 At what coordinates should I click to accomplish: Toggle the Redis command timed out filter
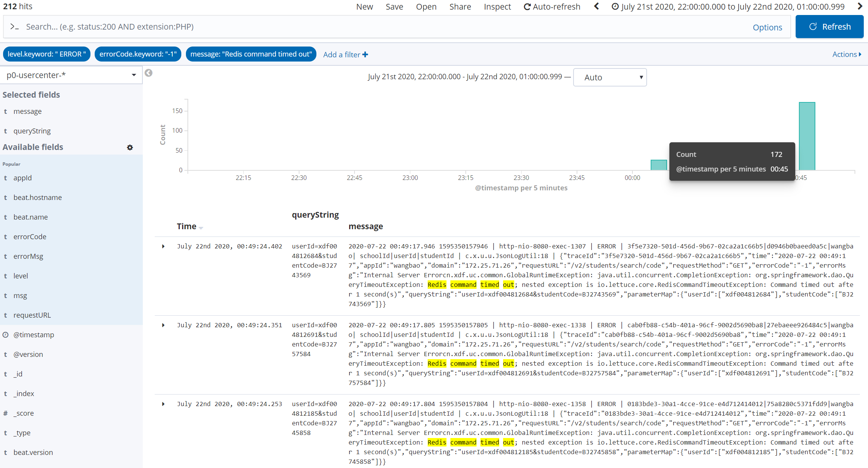coord(251,54)
